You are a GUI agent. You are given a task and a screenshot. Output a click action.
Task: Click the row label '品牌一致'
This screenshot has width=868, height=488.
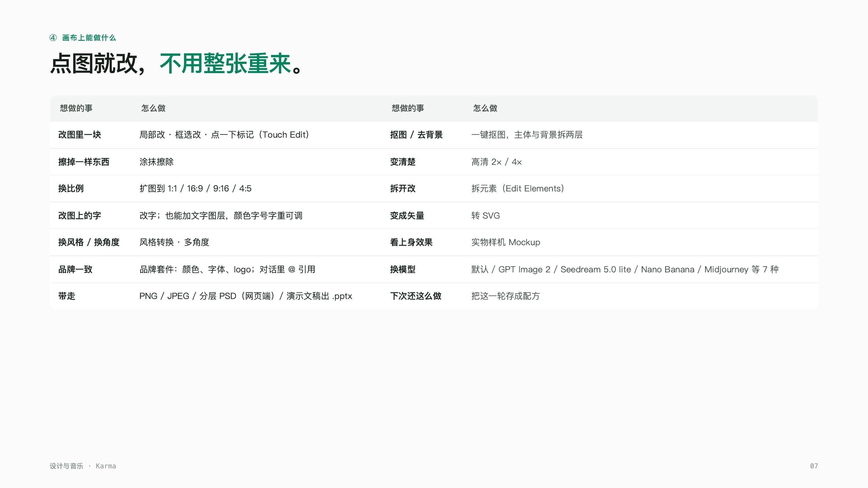coord(75,269)
